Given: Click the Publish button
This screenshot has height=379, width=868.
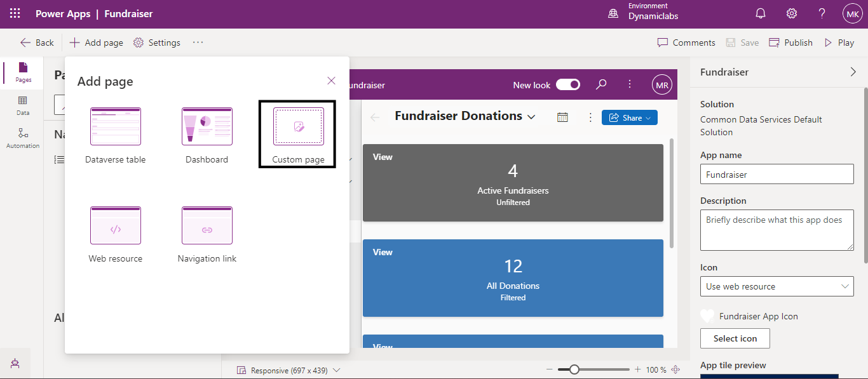Looking at the screenshot, I should point(791,43).
